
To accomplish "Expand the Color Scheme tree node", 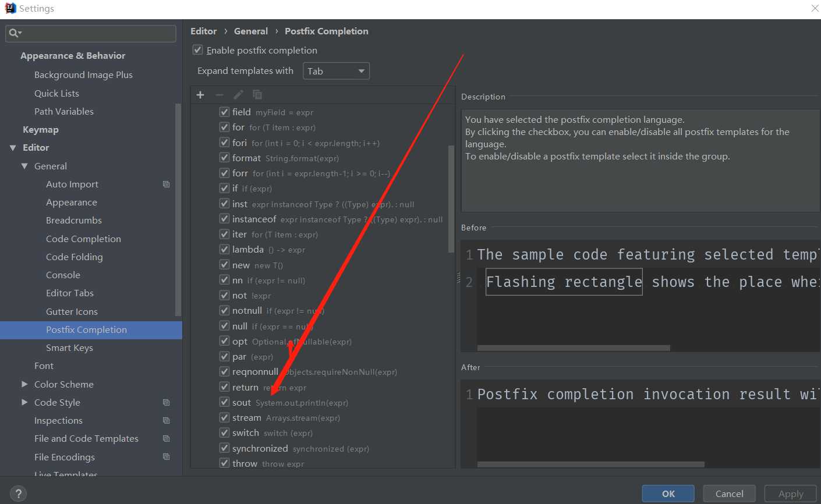I will click(24, 384).
